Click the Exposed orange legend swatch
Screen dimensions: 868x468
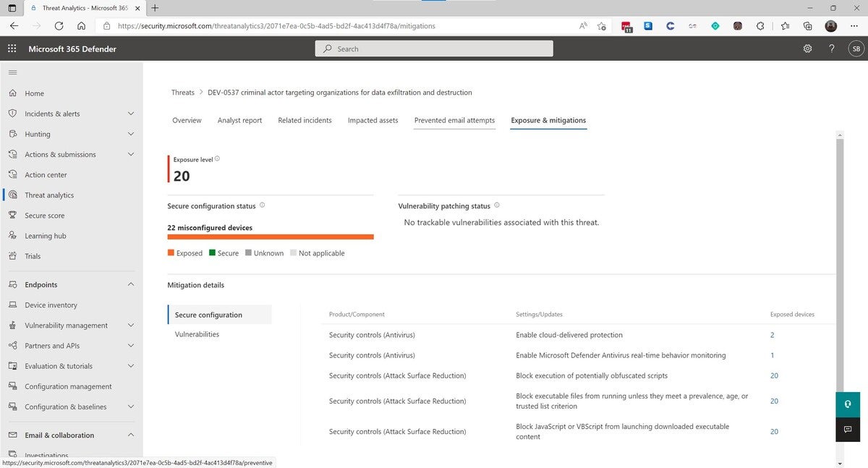pos(171,253)
